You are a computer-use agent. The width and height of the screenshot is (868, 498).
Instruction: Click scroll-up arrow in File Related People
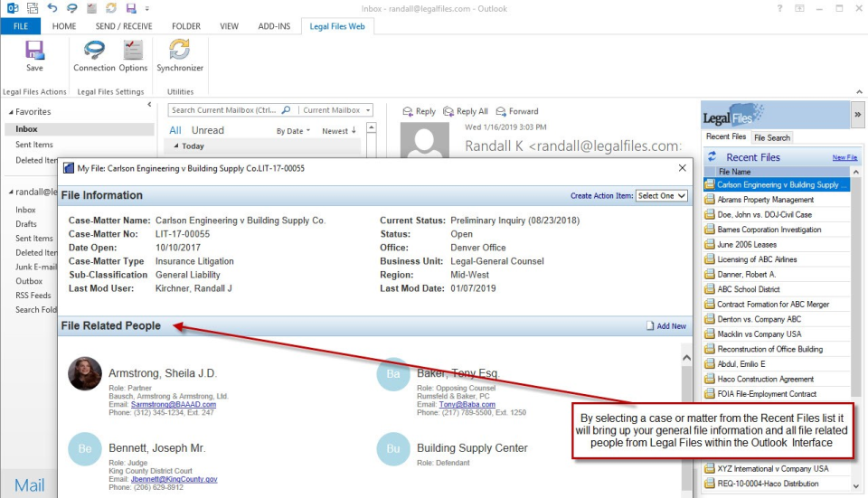686,358
